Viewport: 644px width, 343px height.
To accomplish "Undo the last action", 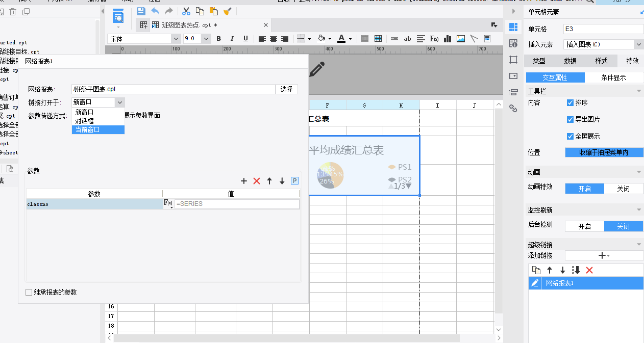I will pos(155,11).
